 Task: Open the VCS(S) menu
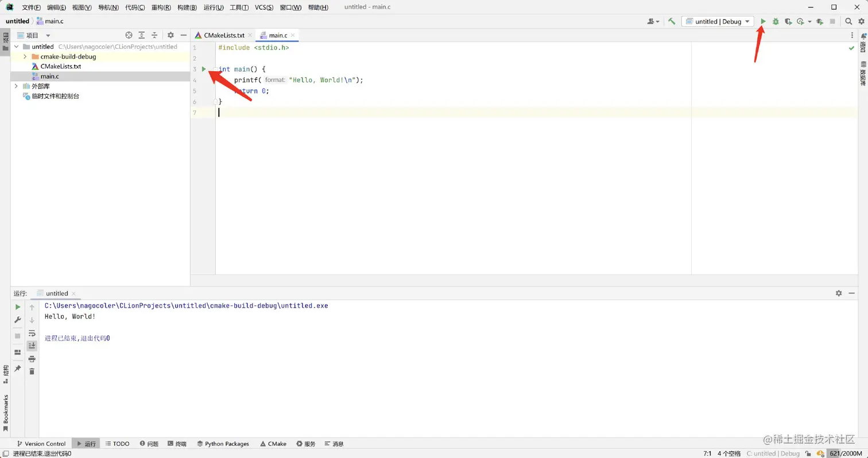[264, 7]
